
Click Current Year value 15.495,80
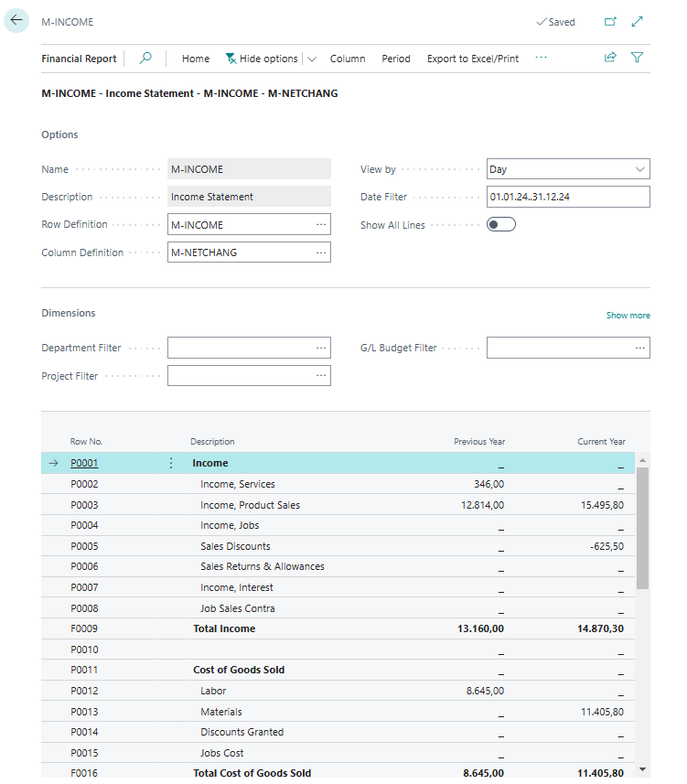click(x=602, y=505)
